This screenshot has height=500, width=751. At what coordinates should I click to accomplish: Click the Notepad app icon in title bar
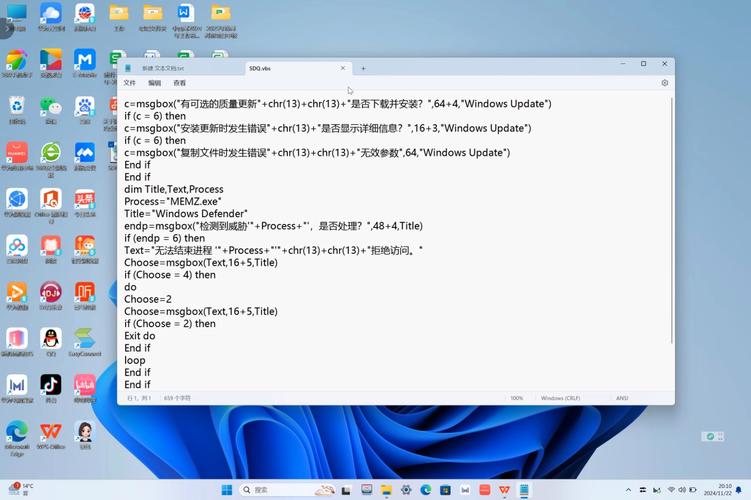pos(128,68)
